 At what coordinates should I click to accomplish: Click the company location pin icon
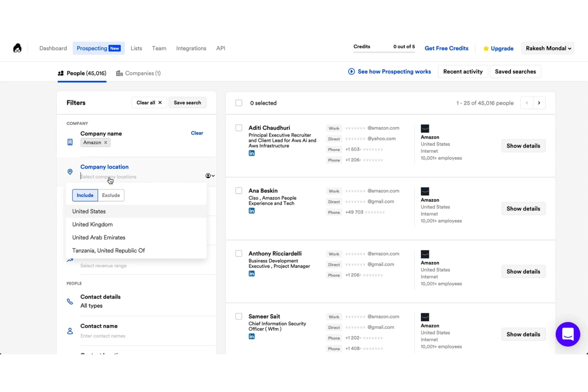tap(70, 172)
